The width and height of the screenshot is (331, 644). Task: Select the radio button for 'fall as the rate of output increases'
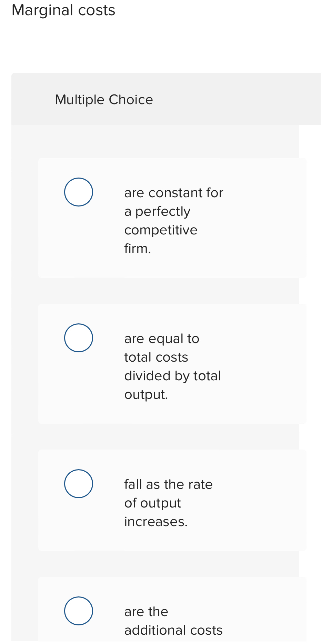coord(78,483)
